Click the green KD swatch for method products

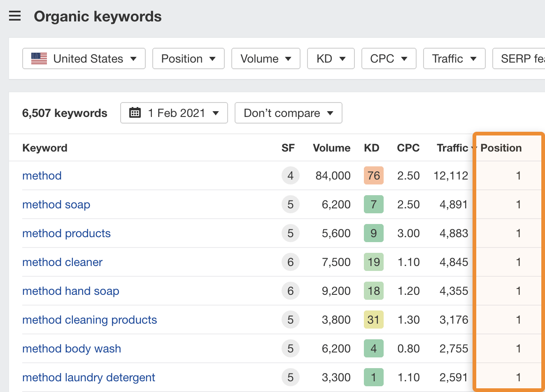373,233
